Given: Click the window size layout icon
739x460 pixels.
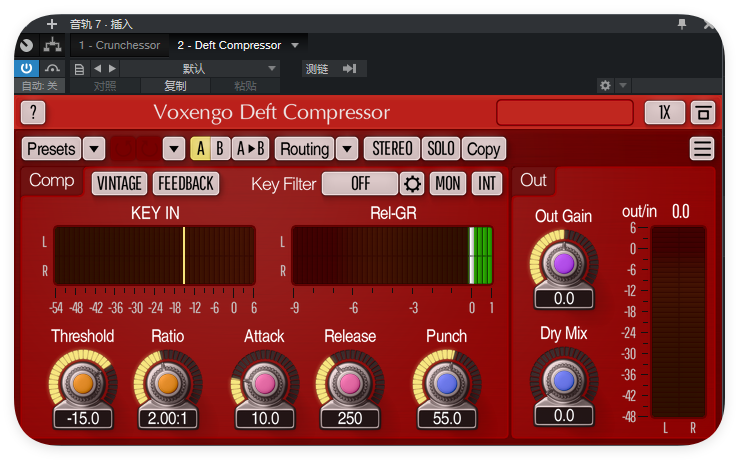Looking at the screenshot, I should (703, 113).
